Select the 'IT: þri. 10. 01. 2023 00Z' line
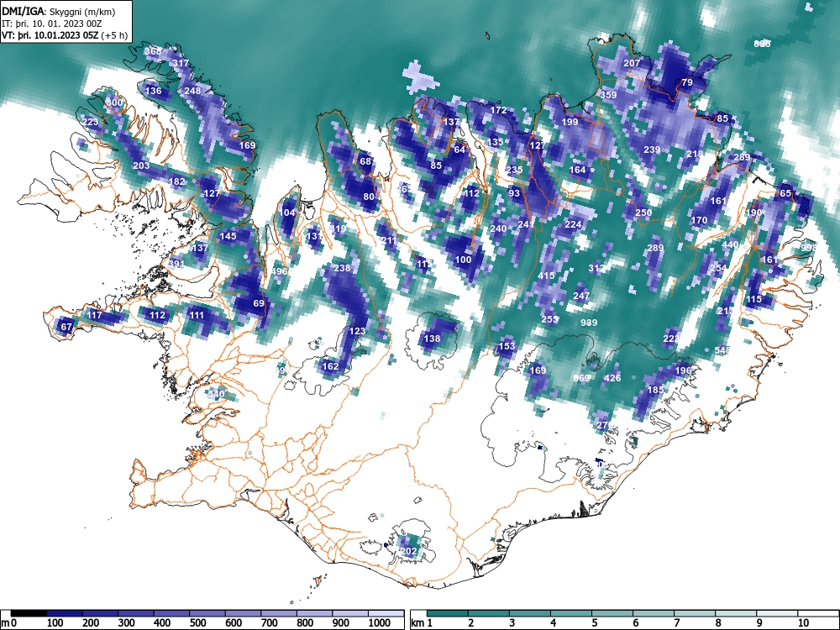Viewport: 840px width, 630px height. tap(52, 24)
